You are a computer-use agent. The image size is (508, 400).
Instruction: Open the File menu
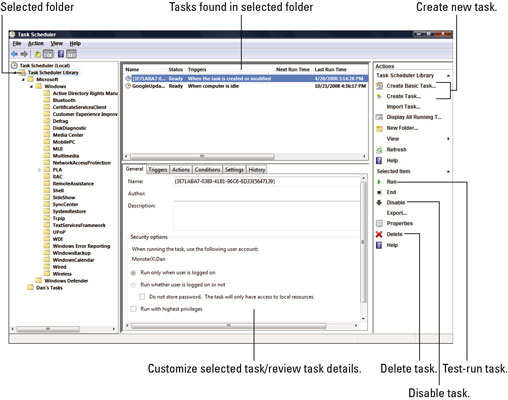(17, 44)
